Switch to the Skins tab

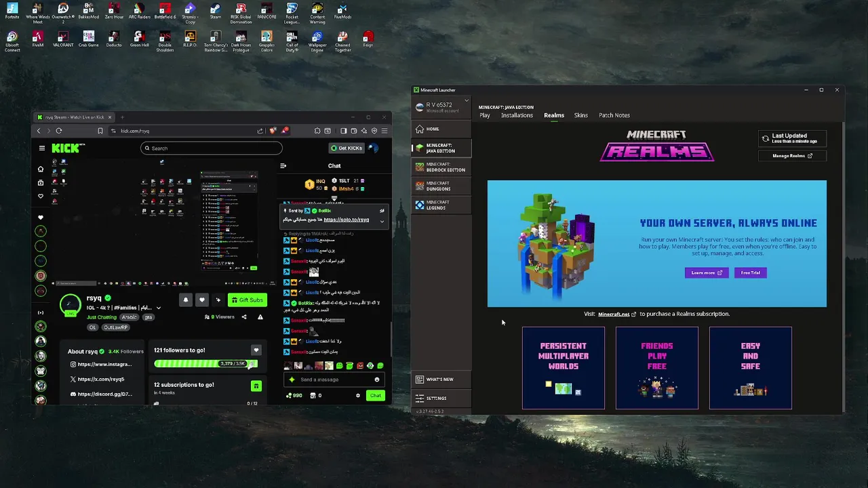[x=581, y=115]
